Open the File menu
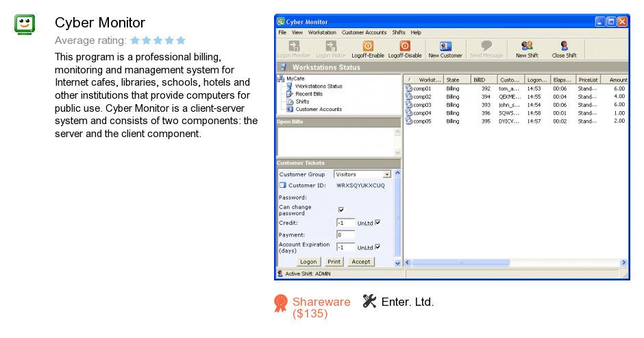 (x=282, y=32)
